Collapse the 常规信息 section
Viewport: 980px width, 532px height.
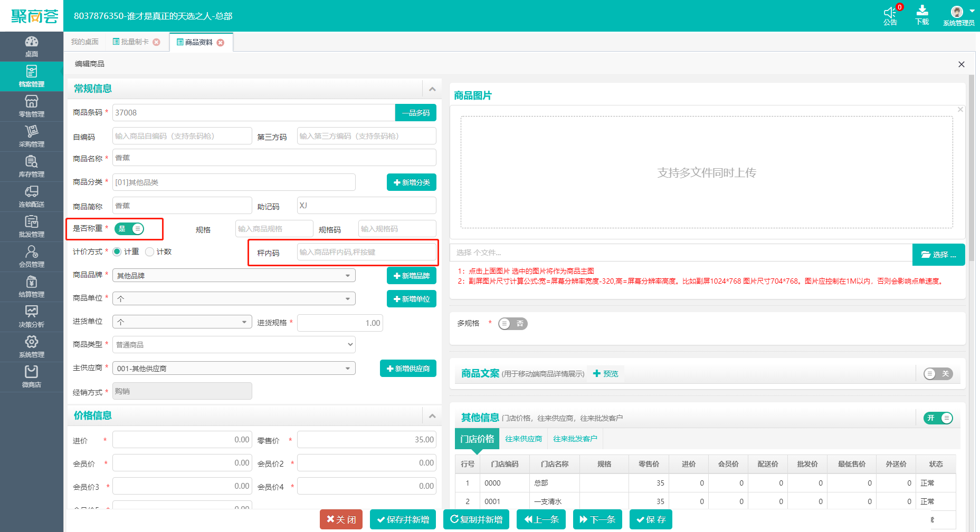[x=432, y=89]
